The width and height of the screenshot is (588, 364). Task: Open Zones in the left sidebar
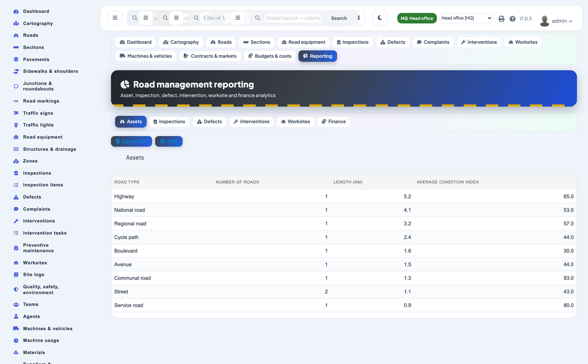[x=30, y=161]
